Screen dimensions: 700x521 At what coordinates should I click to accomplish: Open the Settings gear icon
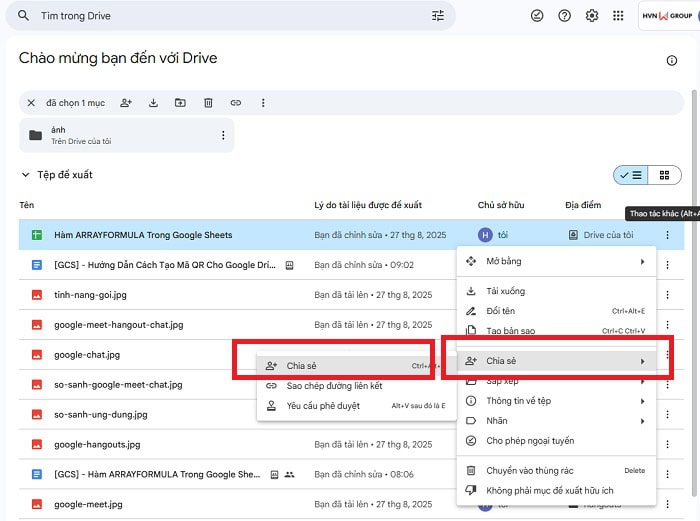tap(592, 16)
